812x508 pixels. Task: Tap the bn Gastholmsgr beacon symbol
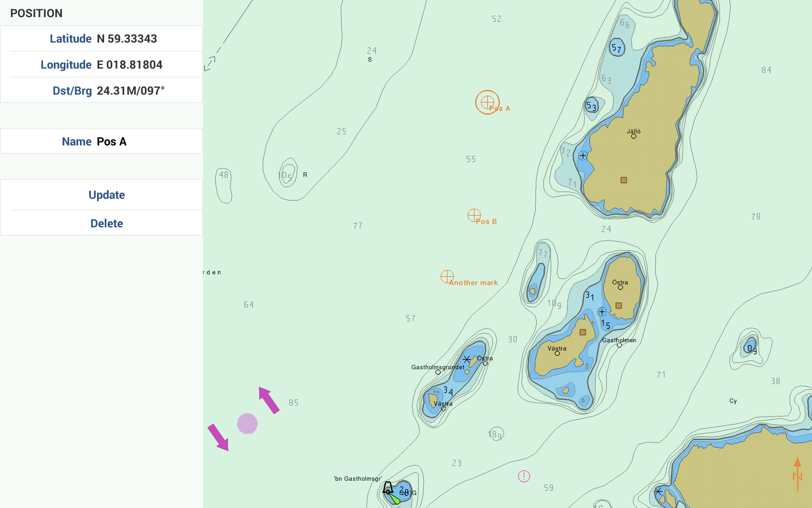(388, 487)
